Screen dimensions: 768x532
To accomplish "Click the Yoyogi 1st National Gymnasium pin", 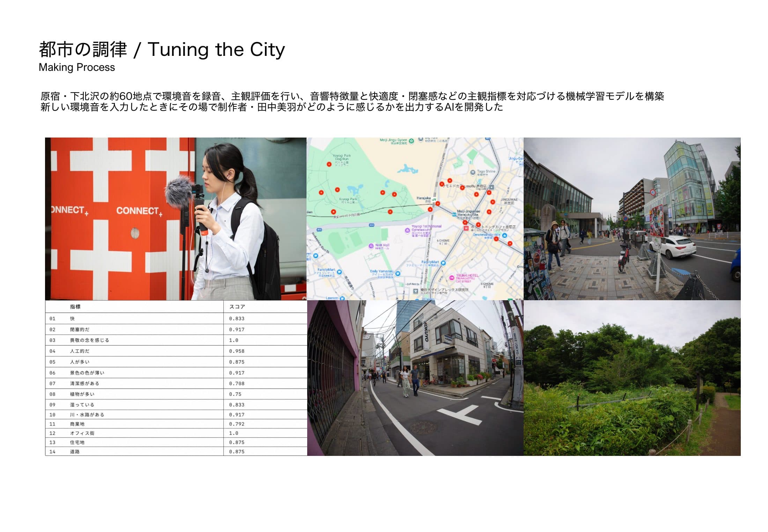I will point(407,230).
